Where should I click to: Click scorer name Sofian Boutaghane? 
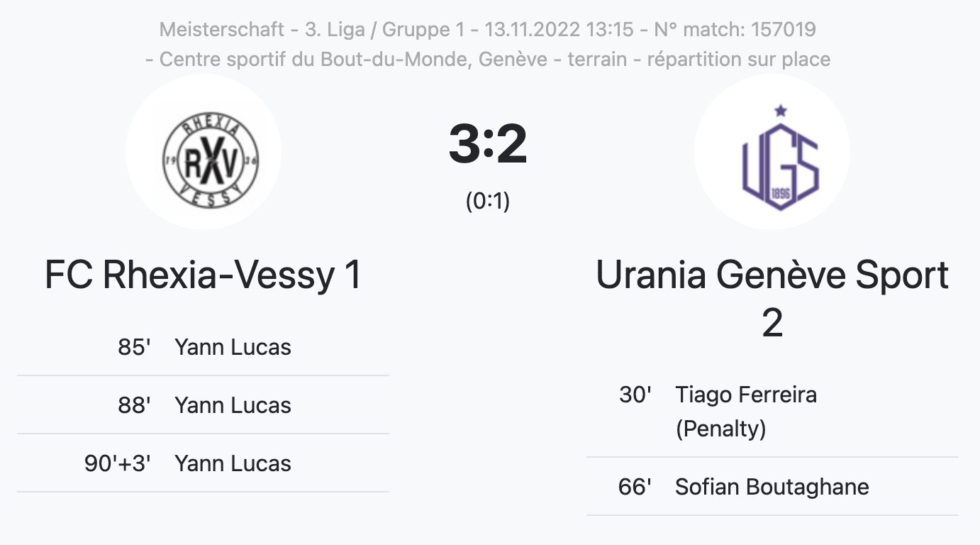[x=772, y=487]
